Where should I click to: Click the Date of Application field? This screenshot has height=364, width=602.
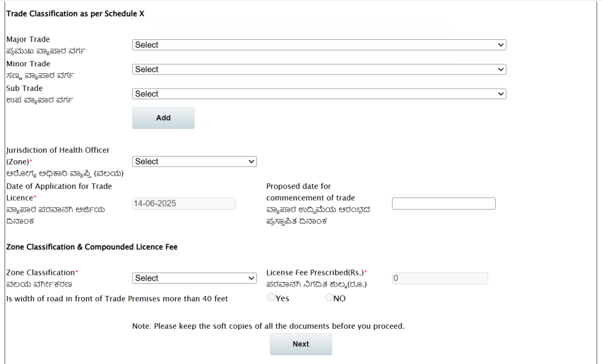[x=183, y=204]
